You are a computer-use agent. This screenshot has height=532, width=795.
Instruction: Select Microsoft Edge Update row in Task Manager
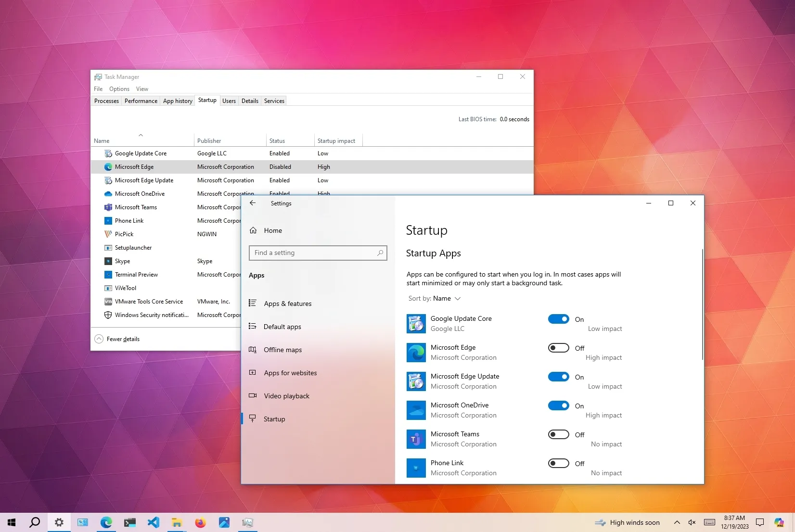(x=312, y=180)
